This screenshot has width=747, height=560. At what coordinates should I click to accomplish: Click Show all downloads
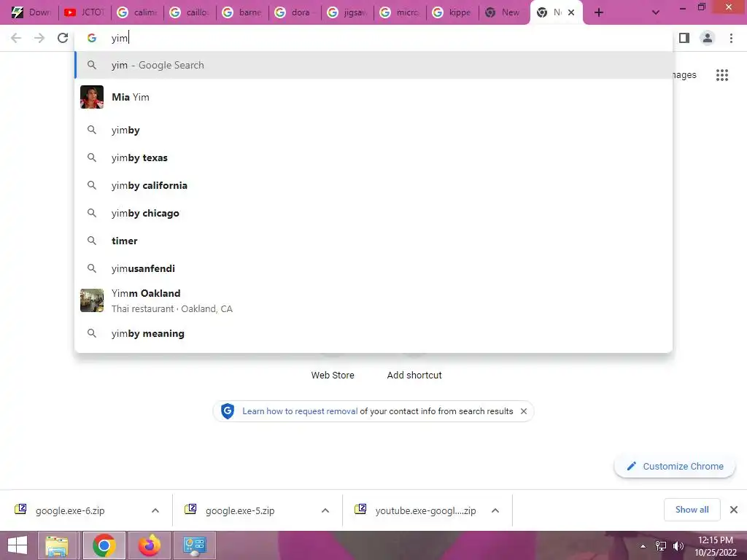[x=692, y=510]
